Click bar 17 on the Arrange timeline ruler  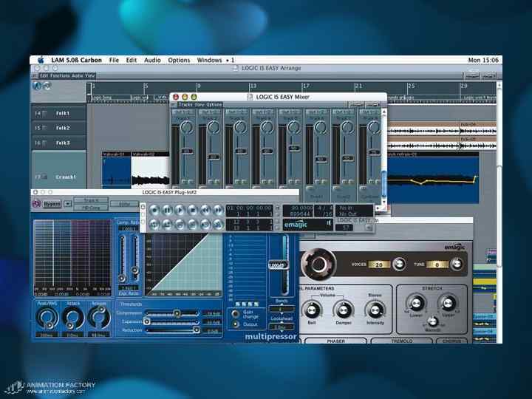click(x=306, y=86)
